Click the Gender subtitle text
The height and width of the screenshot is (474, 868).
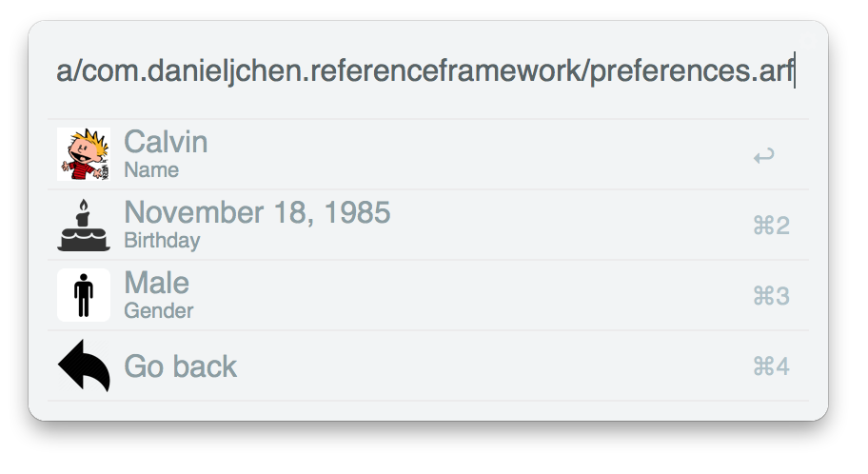click(159, 310)
